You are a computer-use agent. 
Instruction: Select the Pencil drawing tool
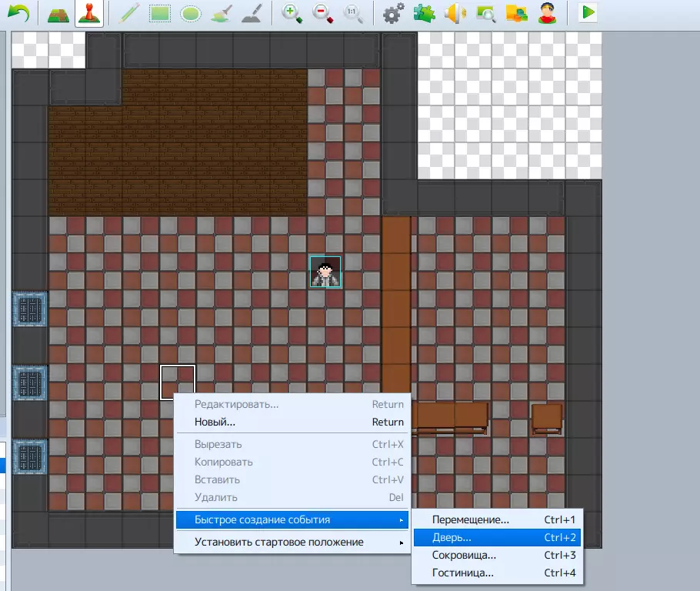click(128, 13)
